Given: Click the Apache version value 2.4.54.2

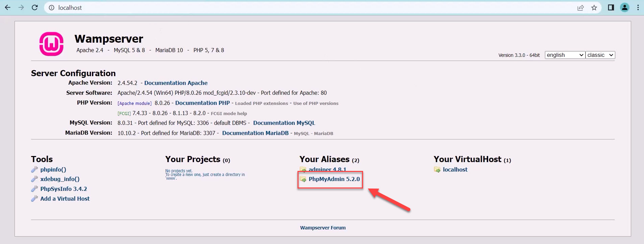Looking at the screenshot, I should click(127, 83).
